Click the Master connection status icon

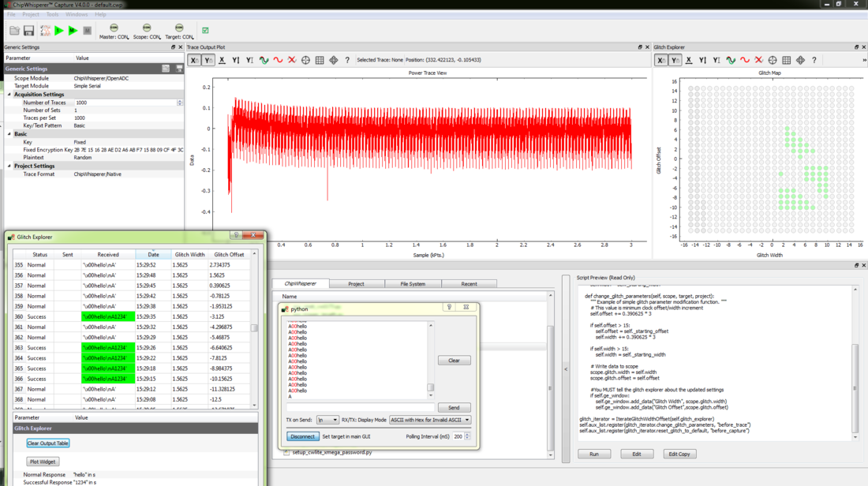[114, 28]
